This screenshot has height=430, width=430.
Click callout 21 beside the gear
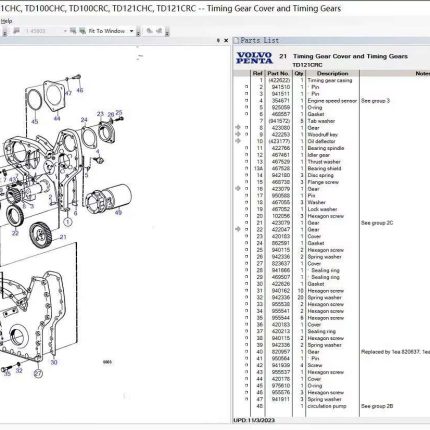63,237
